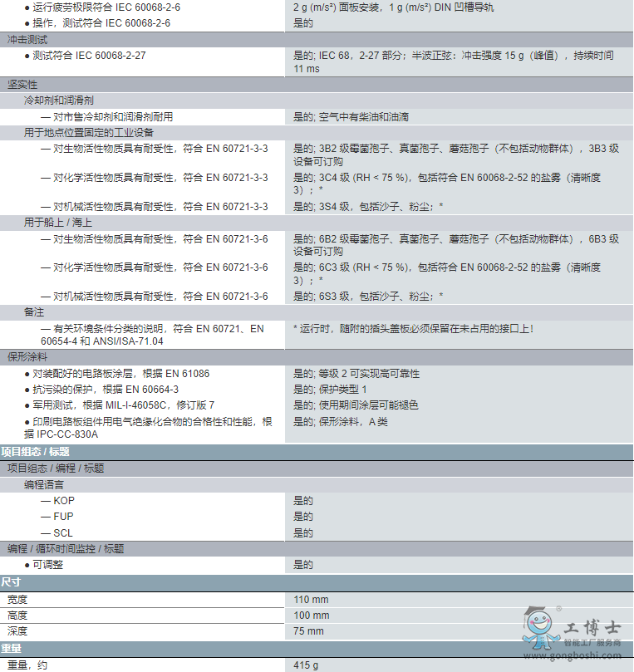
Task: Select the 重量 section header bar
Action: (x=12, y=649)
